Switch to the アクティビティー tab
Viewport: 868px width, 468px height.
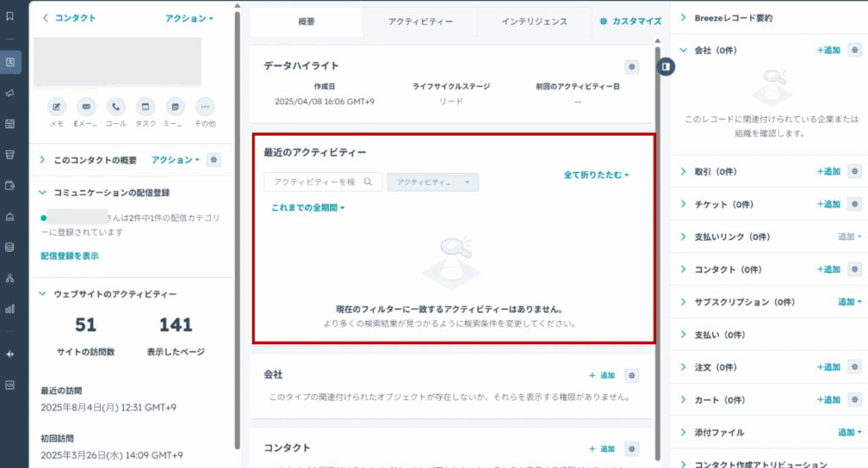pyautogui.click(x=420, y=22)
